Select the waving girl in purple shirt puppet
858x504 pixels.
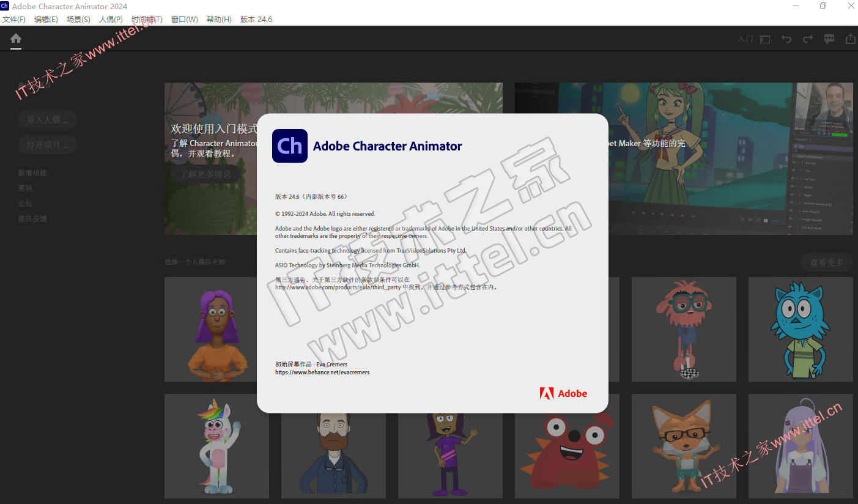pyautogui.click(x=450, y=456)
